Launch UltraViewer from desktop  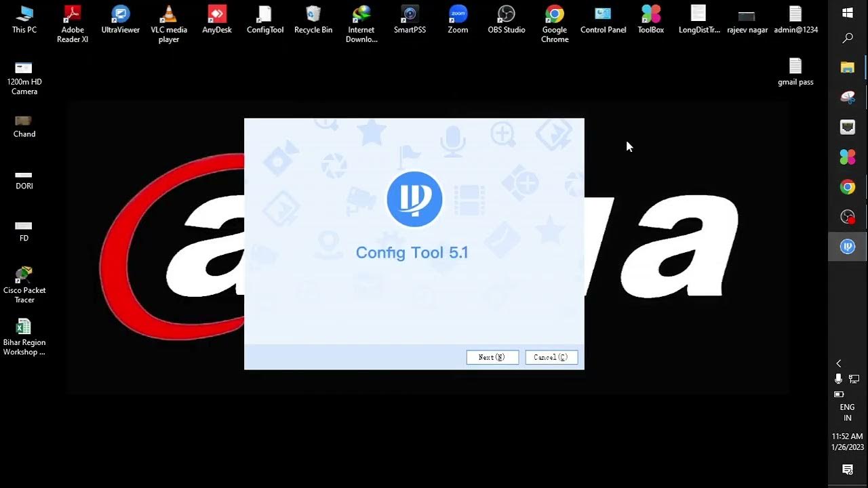[121, 19]
